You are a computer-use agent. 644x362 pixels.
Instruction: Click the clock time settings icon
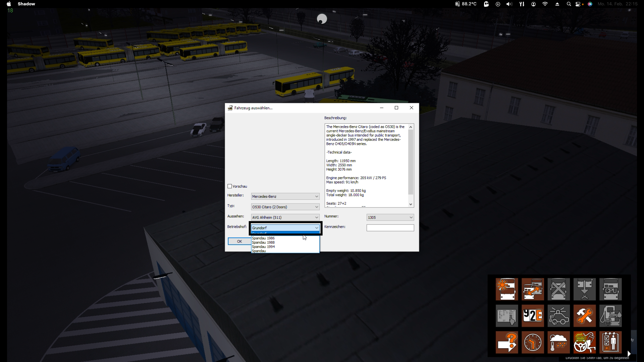pos(533,343)
